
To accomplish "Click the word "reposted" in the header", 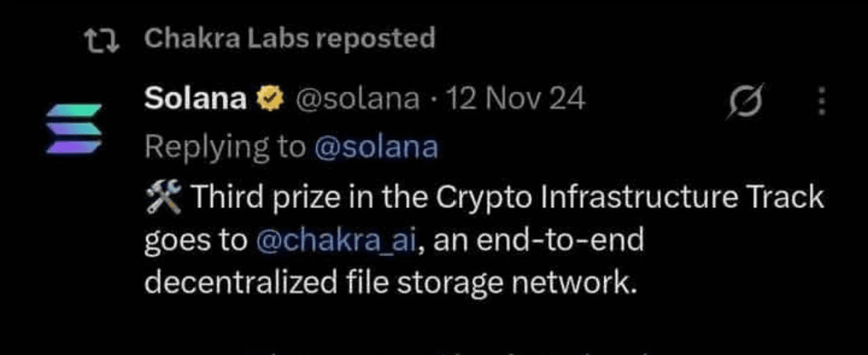I will tap(375, 39).
